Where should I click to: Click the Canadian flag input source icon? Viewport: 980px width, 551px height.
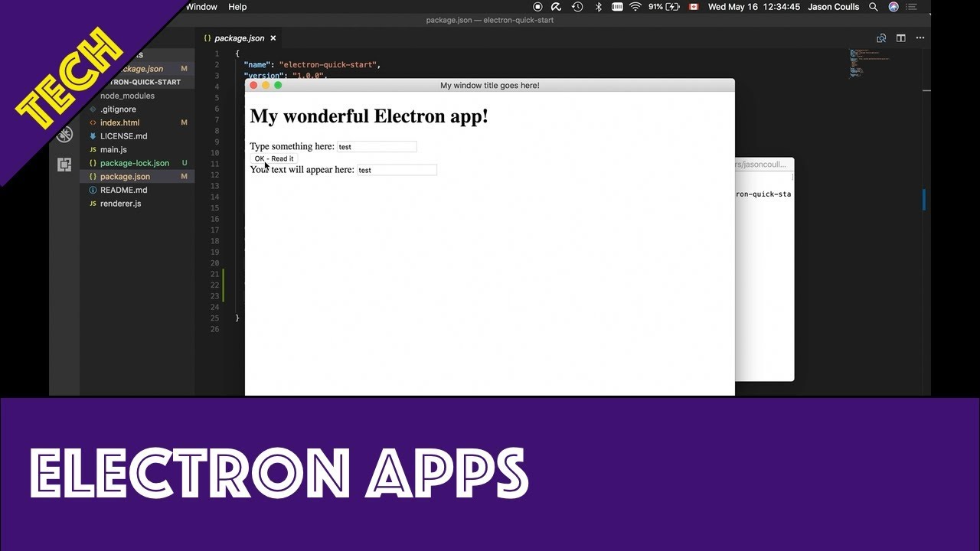click(x=694, y=7)
